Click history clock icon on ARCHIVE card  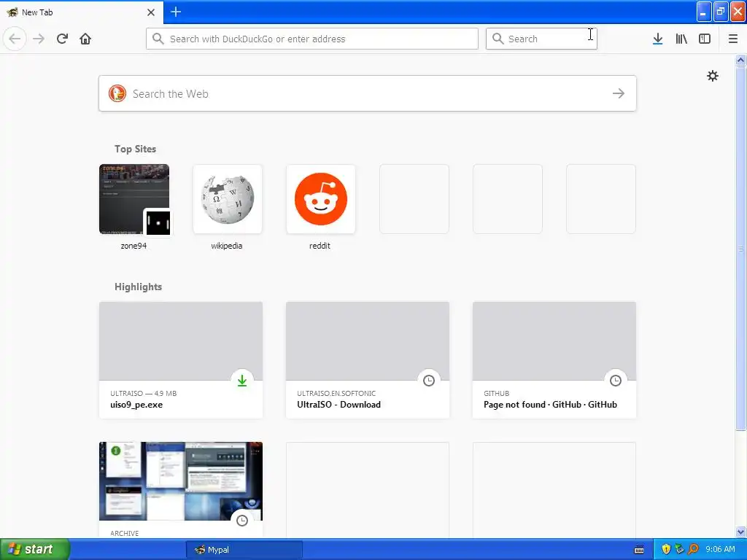(x=242, y=521)
